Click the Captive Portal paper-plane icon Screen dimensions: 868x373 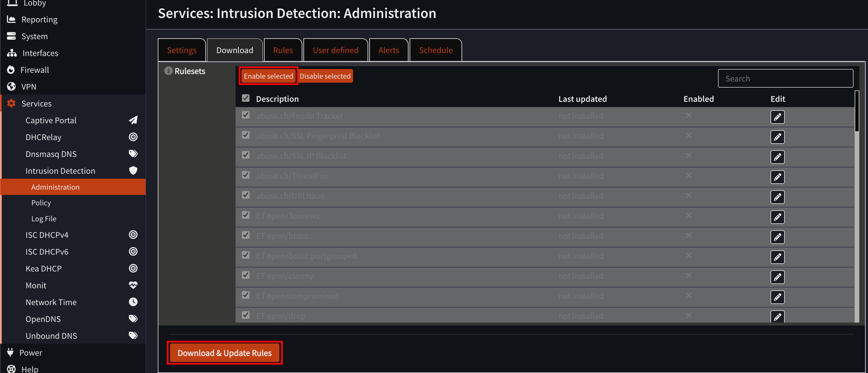(133, 120)
